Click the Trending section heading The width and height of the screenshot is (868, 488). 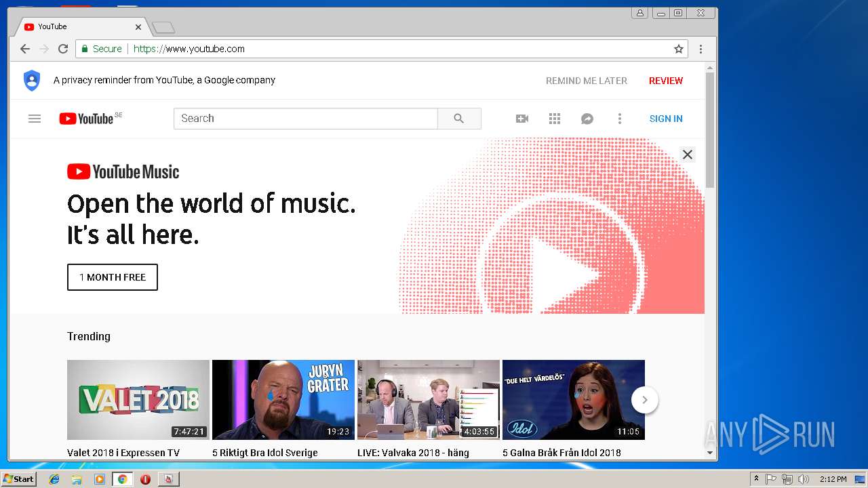coord(89,336)
